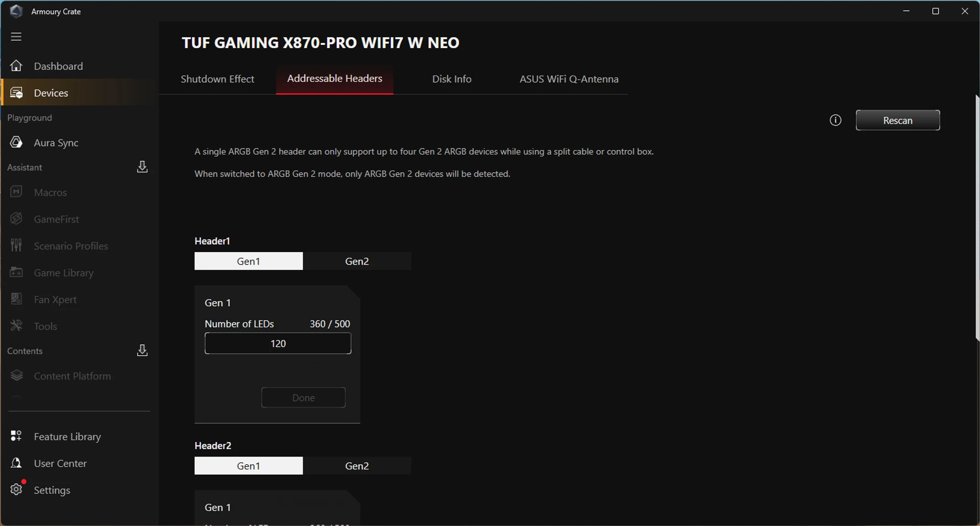Click the Devices icon in sidebar
980x526 pixels.
(x=16, y=93)
